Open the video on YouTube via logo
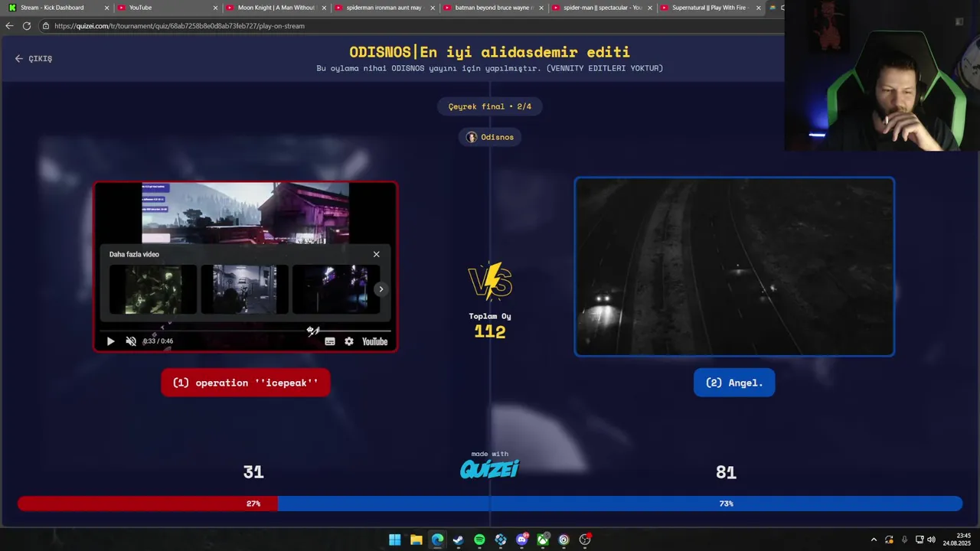Screen dimensions: 980x551 coord(374,341)
